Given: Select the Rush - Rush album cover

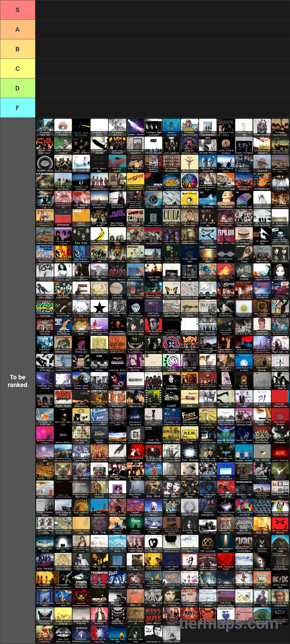Looking at the screenshot, I should click(x=63, y=399).
